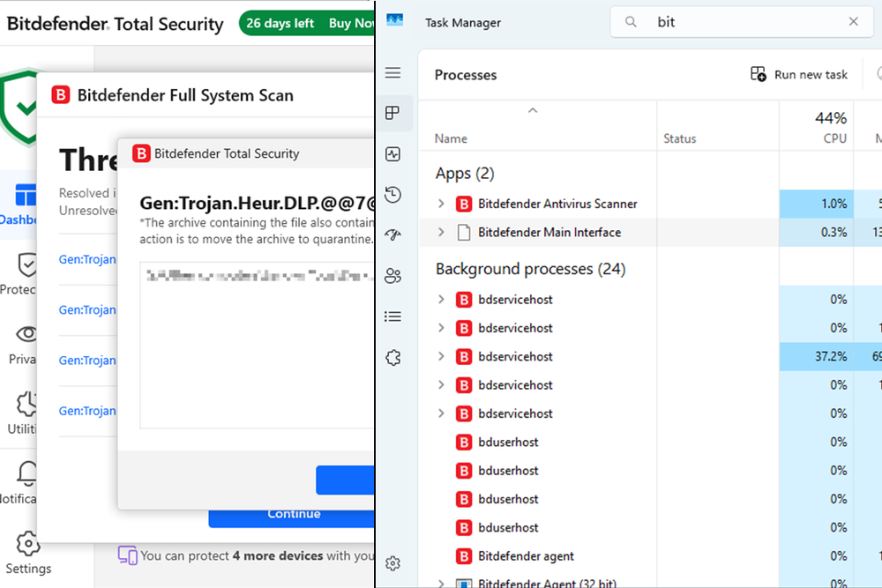Viewport: 882px width, 588px height.
Task: Open Performance view in Task Manager
Action: point(392,153)
